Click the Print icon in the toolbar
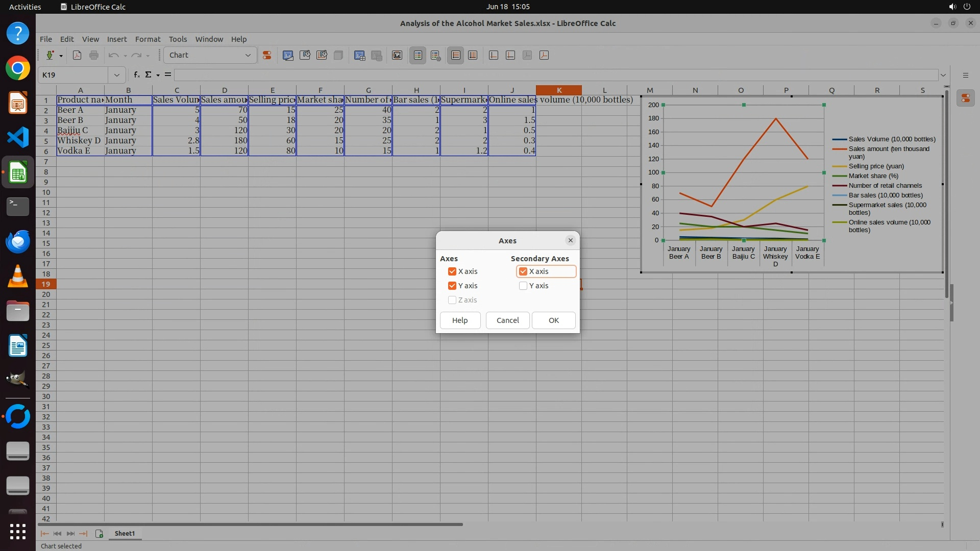 tap(94, 55)
